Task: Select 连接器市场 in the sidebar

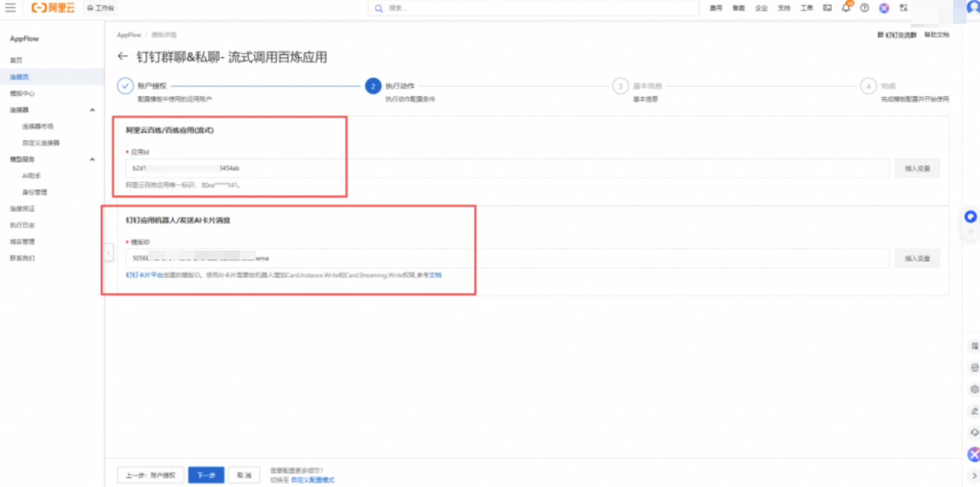Action: tap(38, 126)
